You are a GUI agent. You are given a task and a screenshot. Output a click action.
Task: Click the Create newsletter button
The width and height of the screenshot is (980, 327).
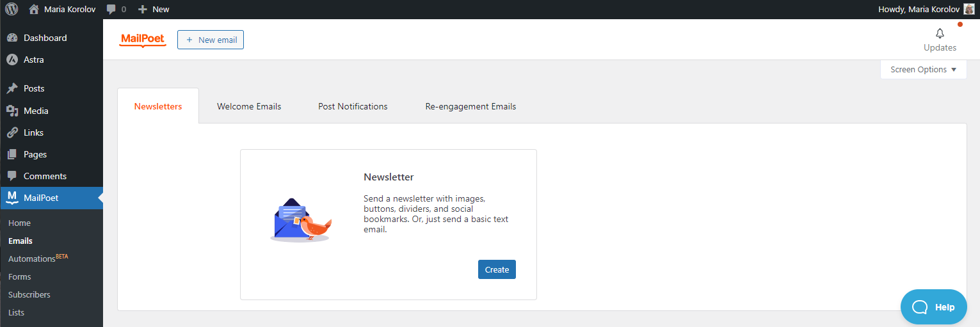tap(497, 269)
